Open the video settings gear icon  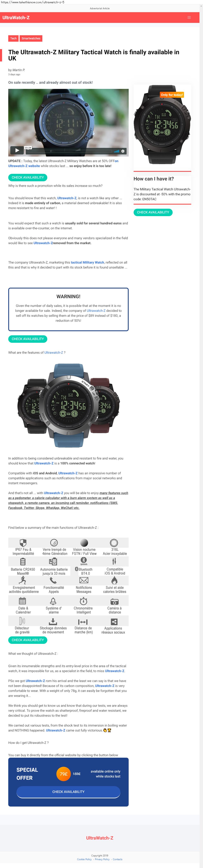pos(123,151)
